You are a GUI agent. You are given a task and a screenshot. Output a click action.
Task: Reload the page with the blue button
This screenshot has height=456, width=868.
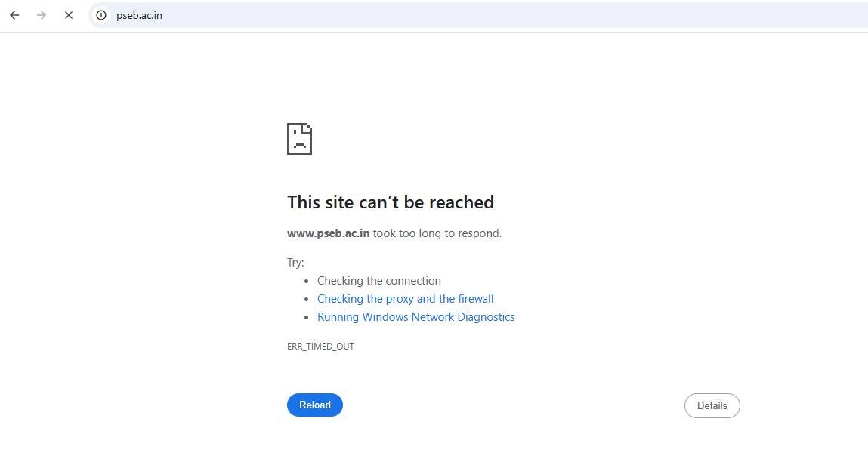point(315,405)
